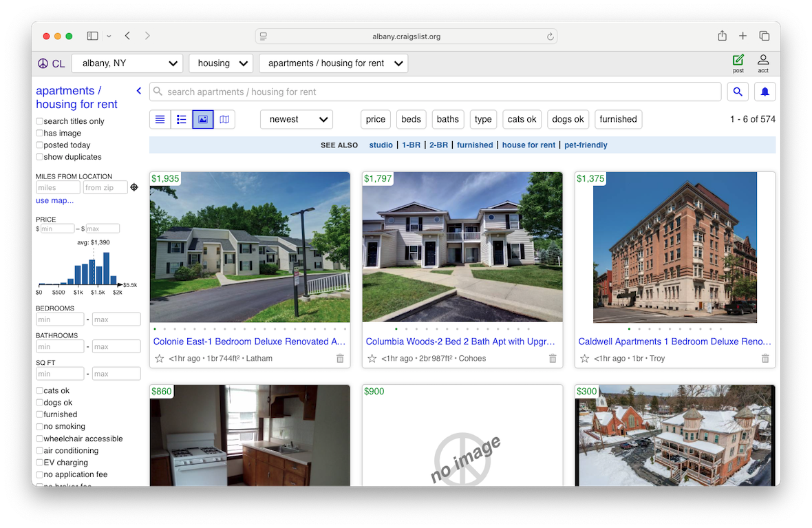Image resolution: width=812 pixels, height=528 pixels.
Task: Open Columbia Woods-2 Bed 2 Bath listing title
Action: (460, 341)
